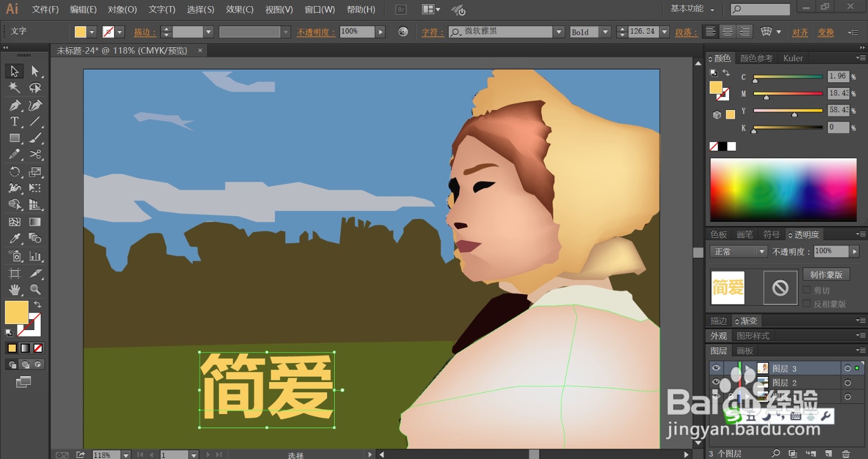This screenshot has height=459, width=868.
Task: Enable the 反相蒙版 checkbox
Action: [x=807, y=304]
